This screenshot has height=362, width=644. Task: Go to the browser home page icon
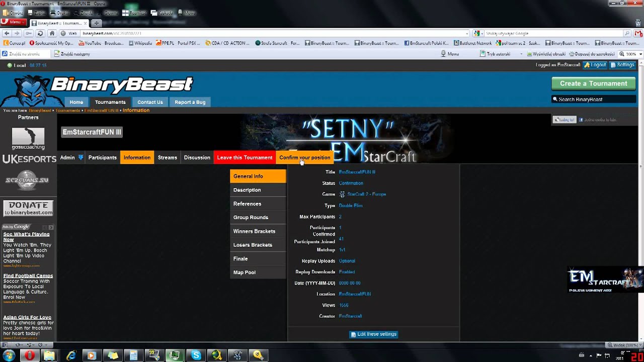[52, 34]
